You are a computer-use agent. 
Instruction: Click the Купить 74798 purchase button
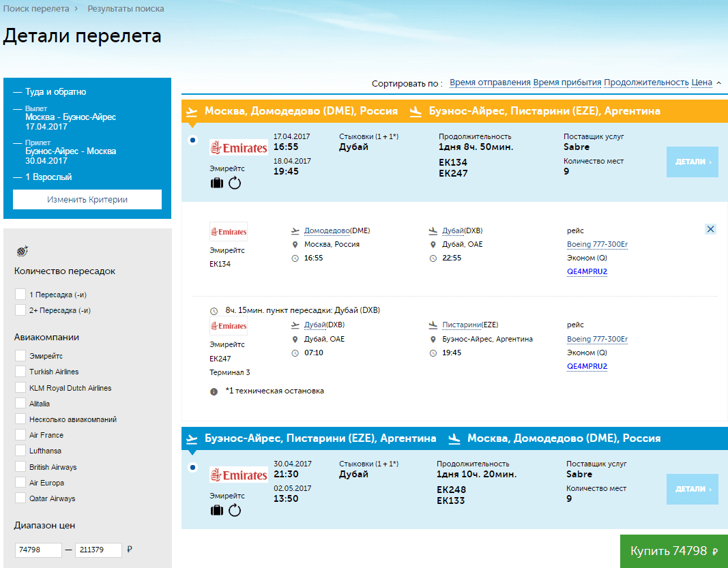[674, 551]
